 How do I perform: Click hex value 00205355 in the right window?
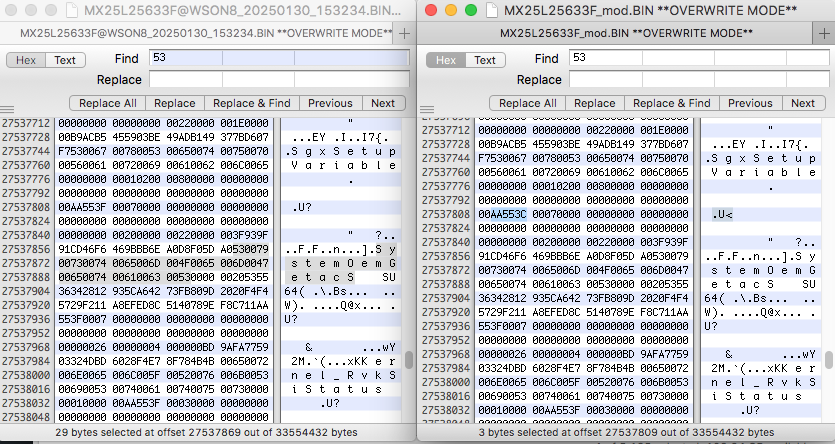click(x=664, y=284)
